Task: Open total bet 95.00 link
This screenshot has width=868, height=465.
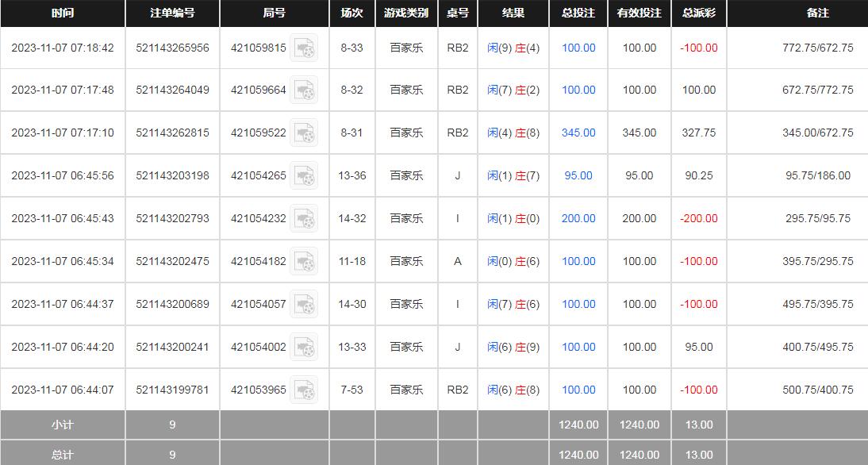Action: tap(578, 175)
